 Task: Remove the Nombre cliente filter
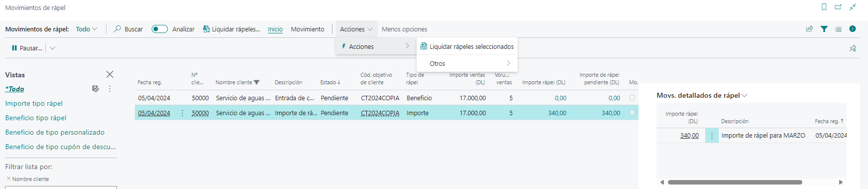coord(8,178)
